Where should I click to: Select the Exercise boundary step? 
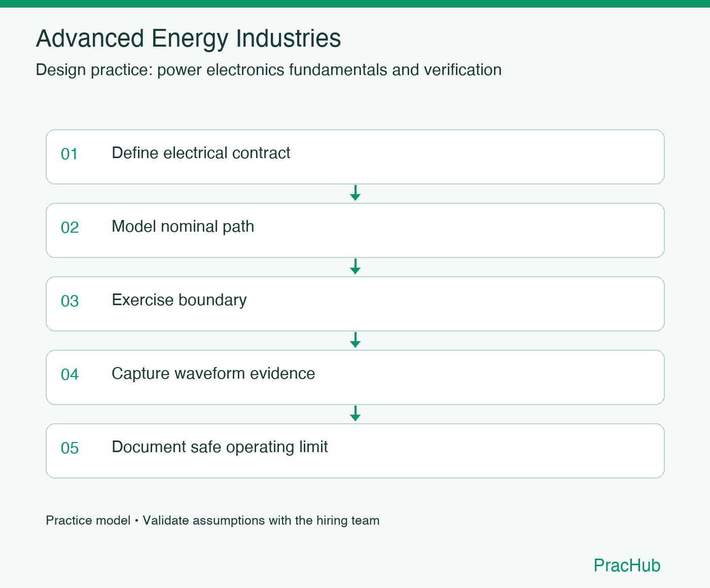pyautogui.click(x=355, y=304)
